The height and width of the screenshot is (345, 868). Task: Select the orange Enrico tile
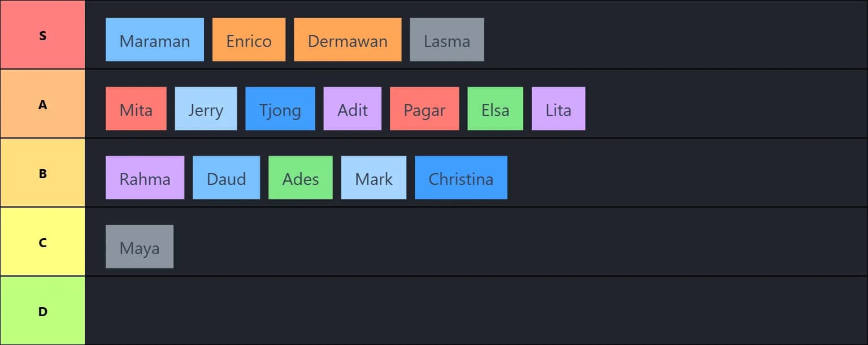tap(249, 40)
